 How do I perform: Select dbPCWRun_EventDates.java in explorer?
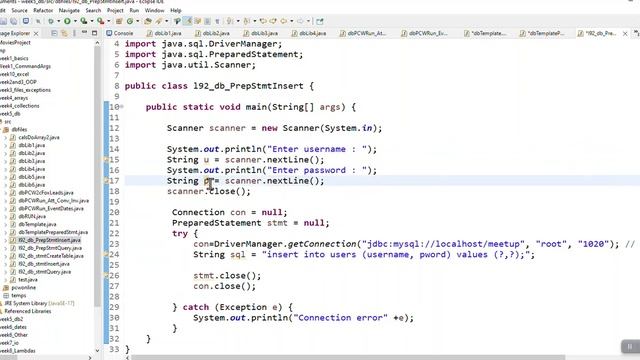tap(51, 208)
